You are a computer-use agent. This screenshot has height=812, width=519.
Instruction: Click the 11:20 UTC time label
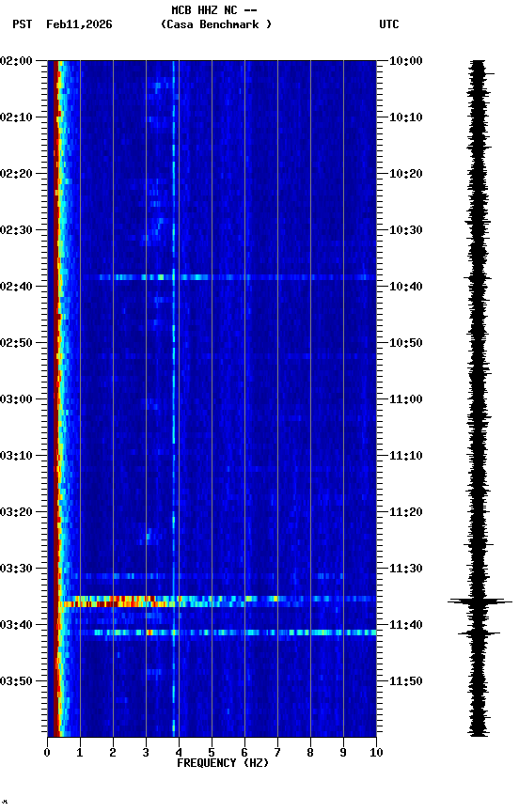(406, 513)
